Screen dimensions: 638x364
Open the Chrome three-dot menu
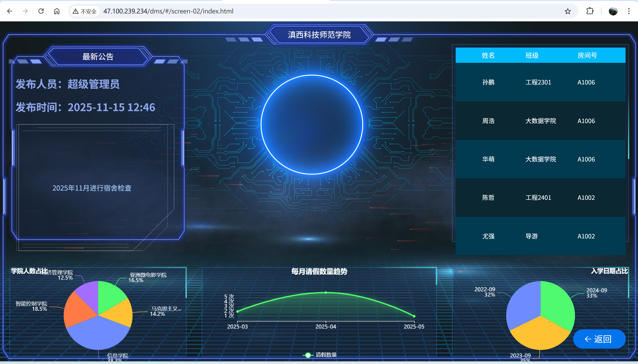(x=629, y=11)
